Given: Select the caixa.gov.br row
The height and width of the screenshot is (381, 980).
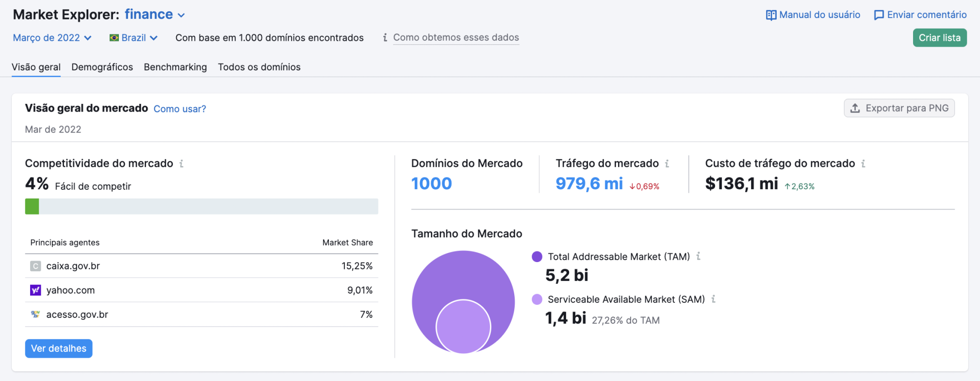Looking at the screenshot, I should pyautogui.click(x=202, y=266).
